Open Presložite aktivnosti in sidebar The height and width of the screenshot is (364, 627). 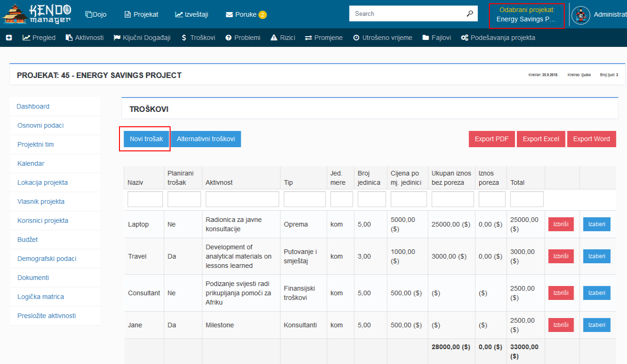tap(55, 316)
